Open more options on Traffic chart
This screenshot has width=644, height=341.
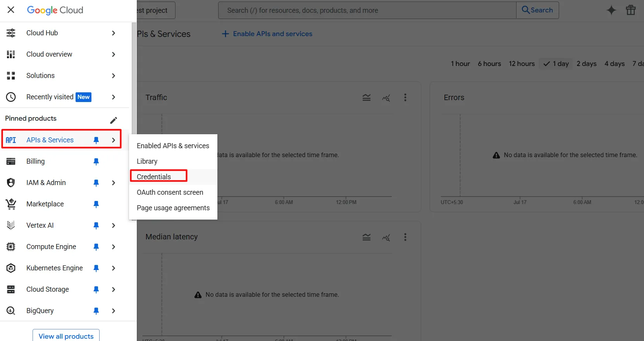[405, 97]
